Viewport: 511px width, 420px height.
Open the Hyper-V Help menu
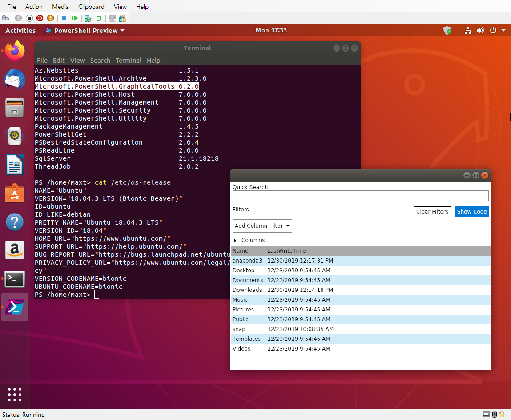click(142, 7)
